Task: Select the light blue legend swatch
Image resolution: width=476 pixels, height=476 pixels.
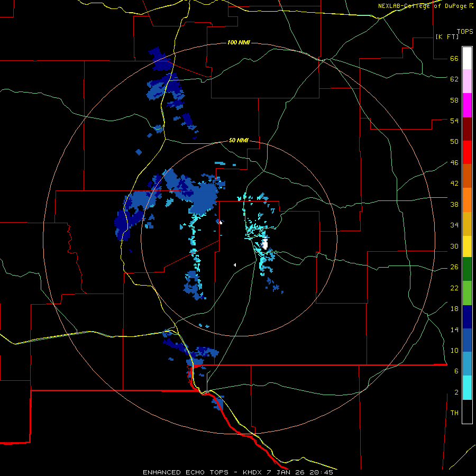Action: (467, 364)
